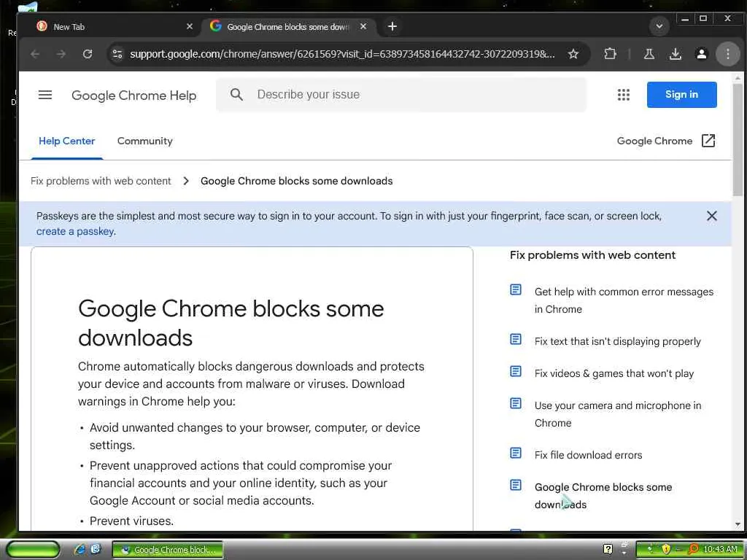
Task: Click second quick launch icon on taskbar
Action: 96,550
